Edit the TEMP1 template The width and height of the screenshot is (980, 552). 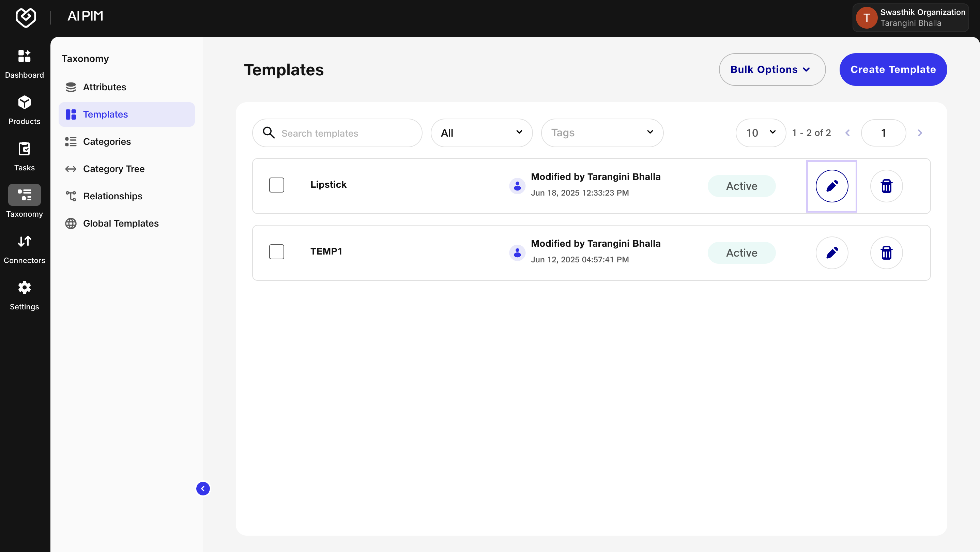(832, 253)
